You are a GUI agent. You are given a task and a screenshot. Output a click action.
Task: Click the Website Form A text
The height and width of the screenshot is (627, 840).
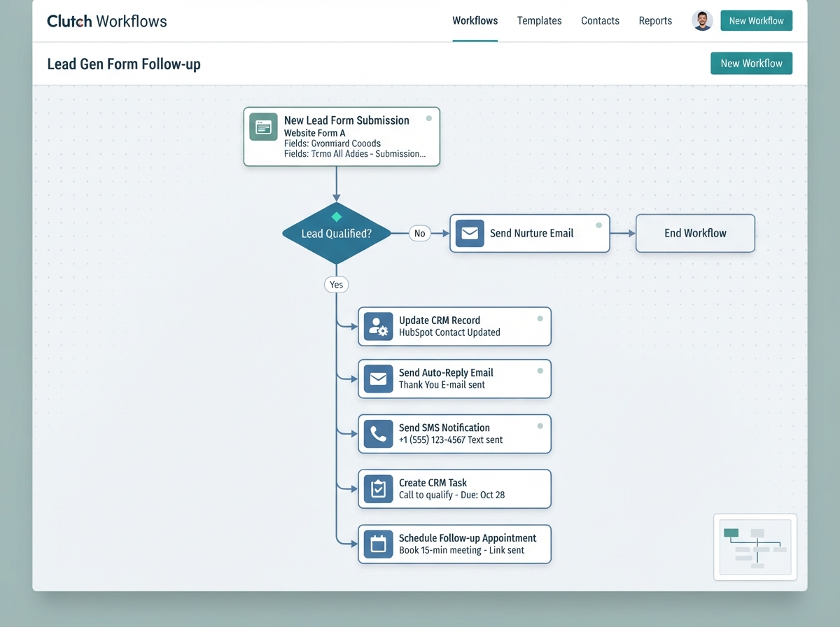tap(314, 133)
